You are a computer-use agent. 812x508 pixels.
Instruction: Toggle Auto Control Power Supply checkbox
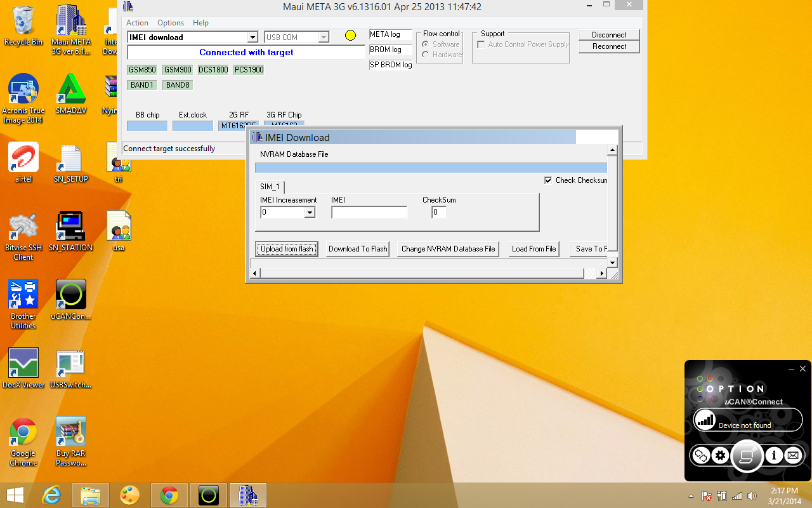(481, 44)
